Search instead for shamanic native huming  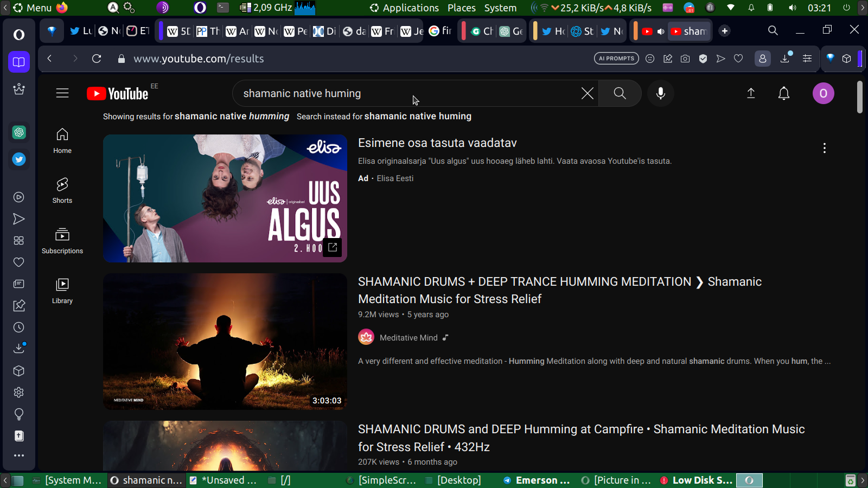[417, 116]
